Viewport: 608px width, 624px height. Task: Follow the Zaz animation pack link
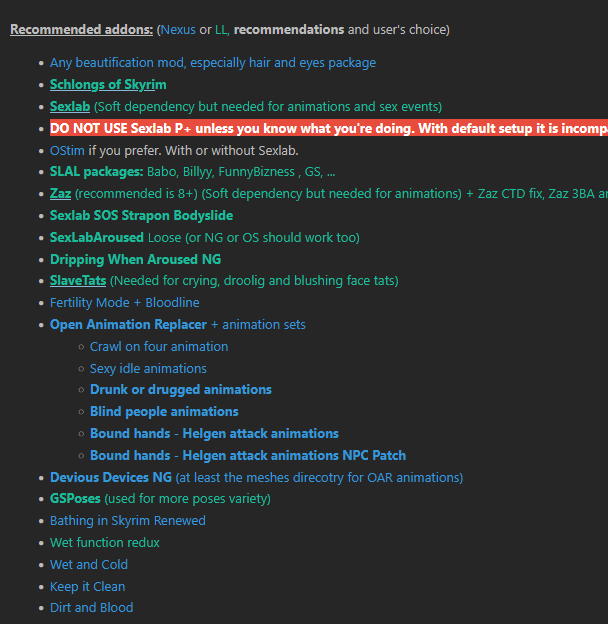tap(60, 193)
